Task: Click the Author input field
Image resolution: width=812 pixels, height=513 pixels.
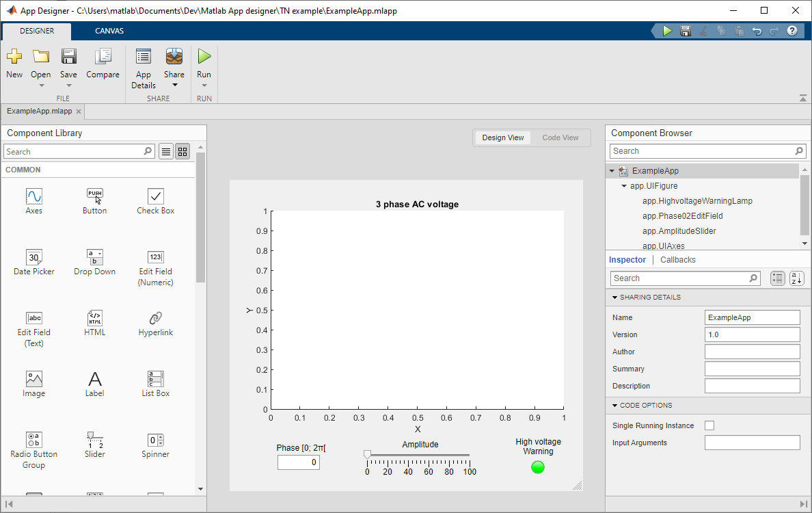Action: point(752,352)
